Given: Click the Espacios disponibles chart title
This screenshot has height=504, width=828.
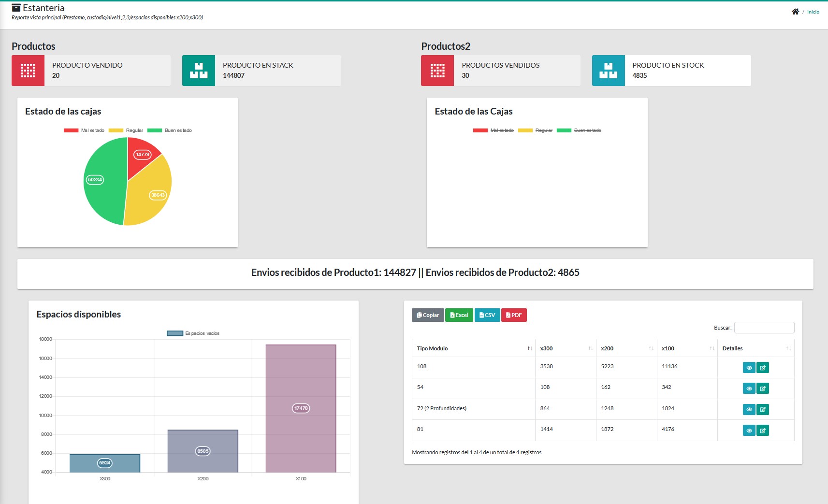Looking at the screenshot, I should (x=79, y=314).
